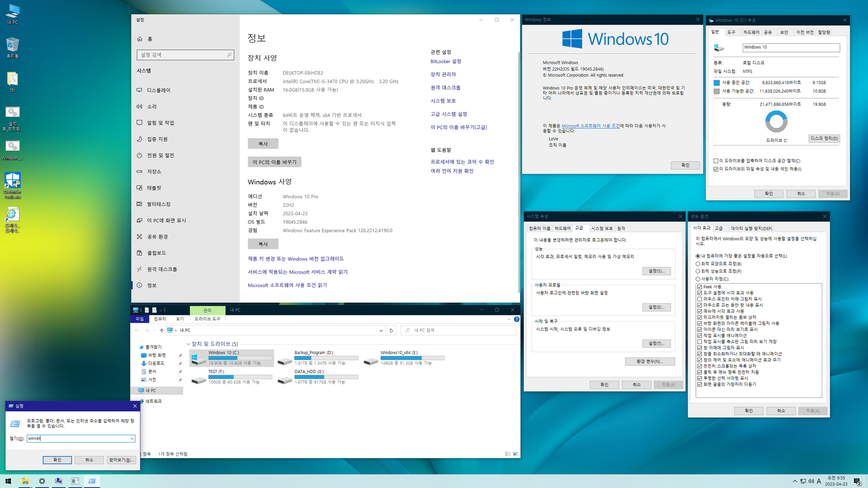Viewport: 868px width, 488px height.
Task: Open quick access toolbar customize dropdown
Action: [161, 310]
